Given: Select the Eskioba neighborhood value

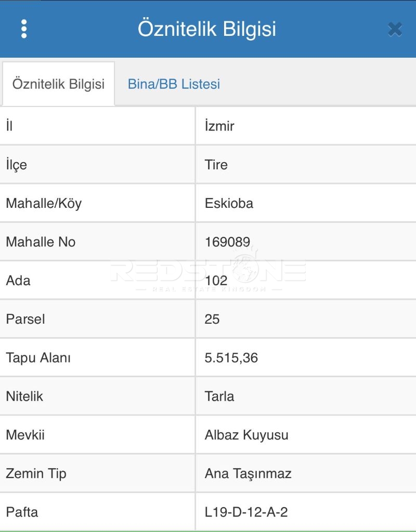Looking at the screenshot, I should [229, 203].
